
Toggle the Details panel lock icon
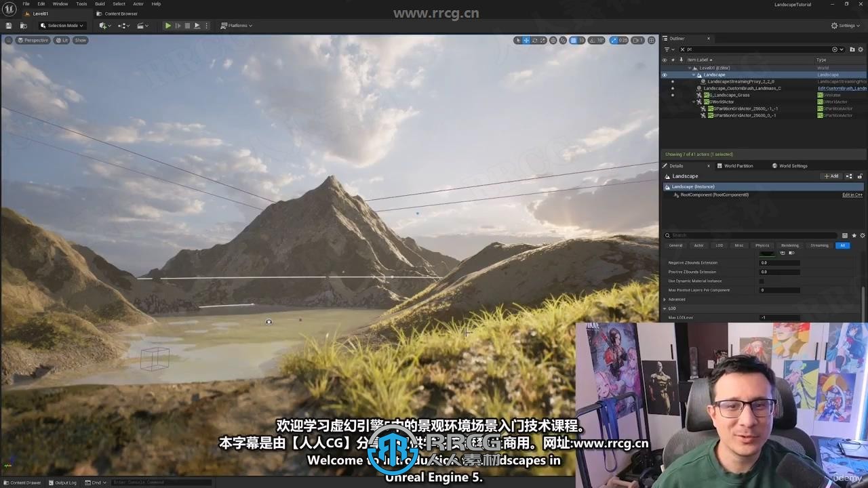(x=860, y=176)
